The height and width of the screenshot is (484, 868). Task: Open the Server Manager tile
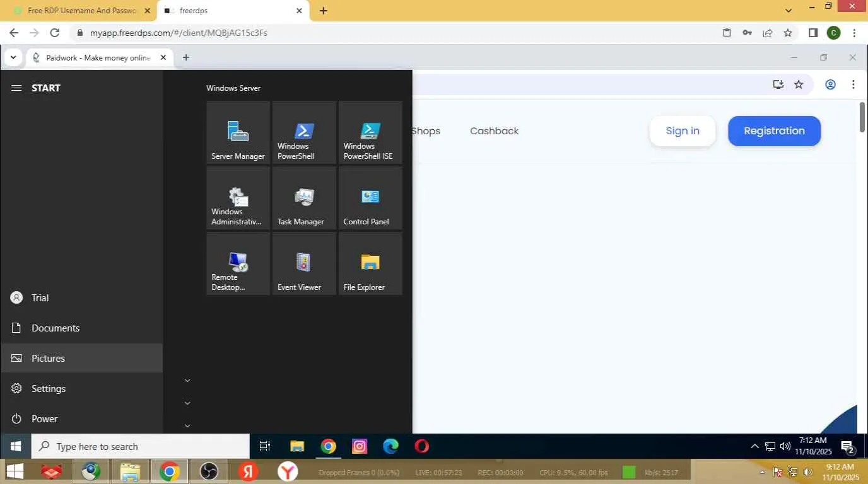238,132
